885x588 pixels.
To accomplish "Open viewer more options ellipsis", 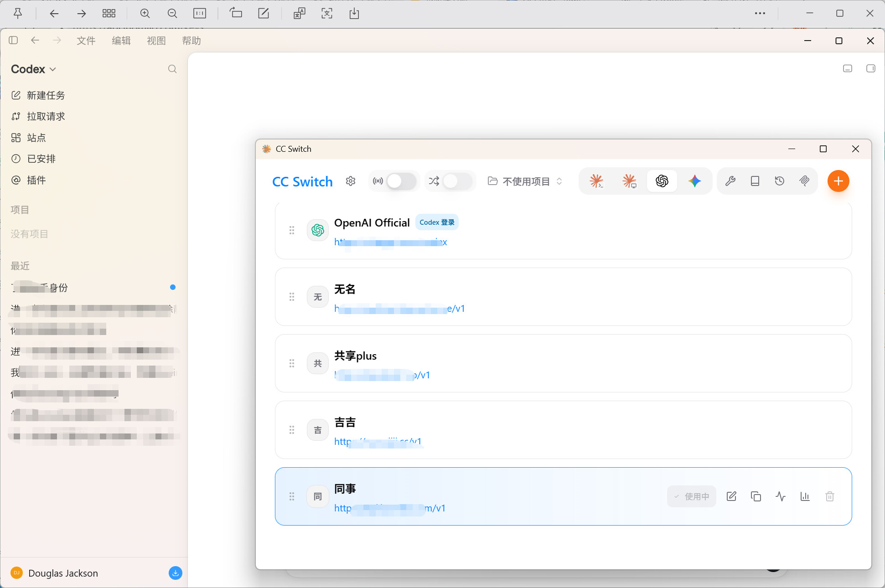I will pyautogui.click(x=760, y=14).
